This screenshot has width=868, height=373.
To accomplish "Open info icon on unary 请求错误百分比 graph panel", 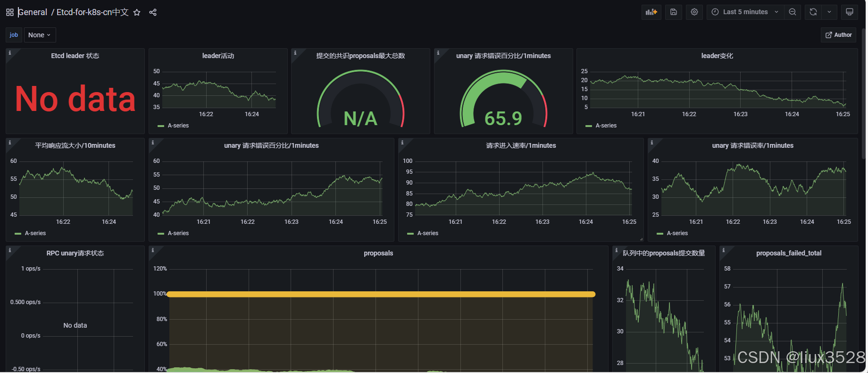I will click(152, 143).
